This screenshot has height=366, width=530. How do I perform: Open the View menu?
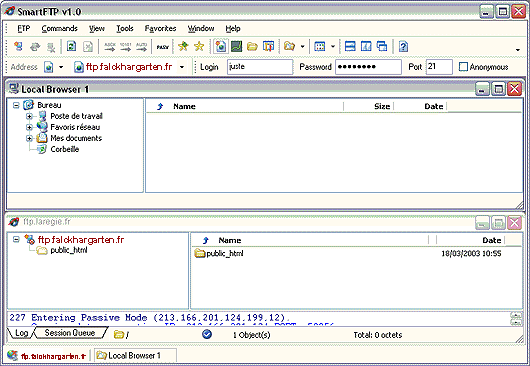(x=97, y=28)
